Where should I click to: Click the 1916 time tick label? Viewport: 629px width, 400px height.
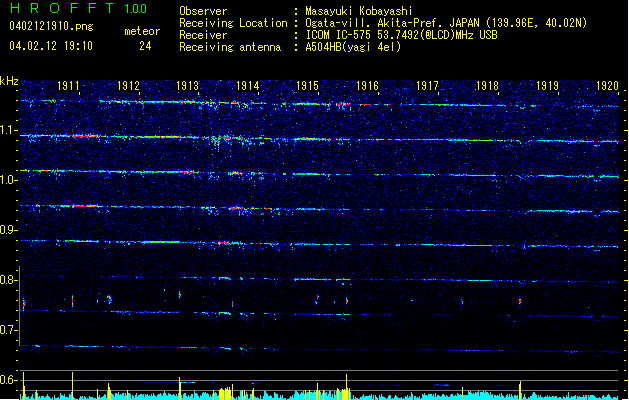click(x=367, y=86)
